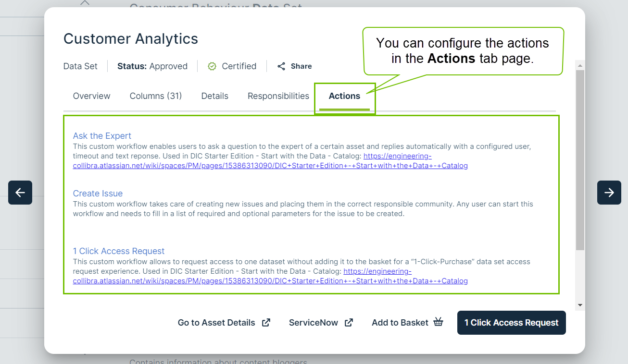Click the 1 Click Access Request workflow heading link
The height and width of the screenshot is (364, 628).
coord(119,251)
